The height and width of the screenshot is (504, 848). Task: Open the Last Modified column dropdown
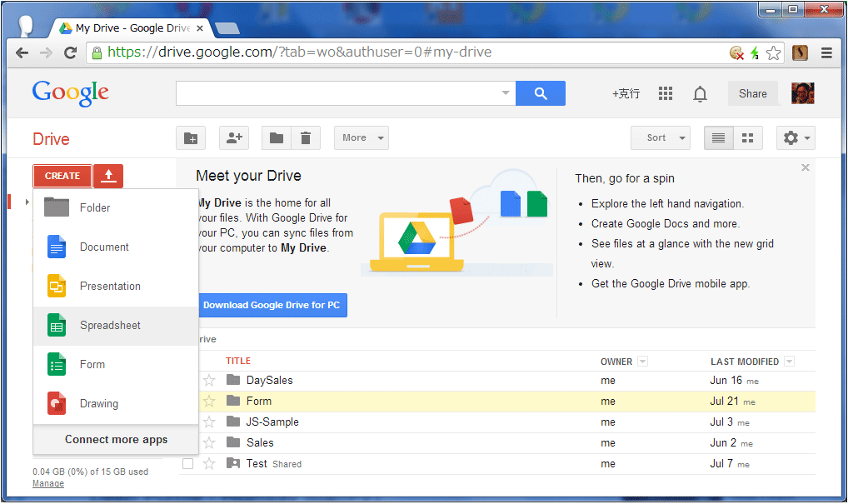tap(789, 362)
